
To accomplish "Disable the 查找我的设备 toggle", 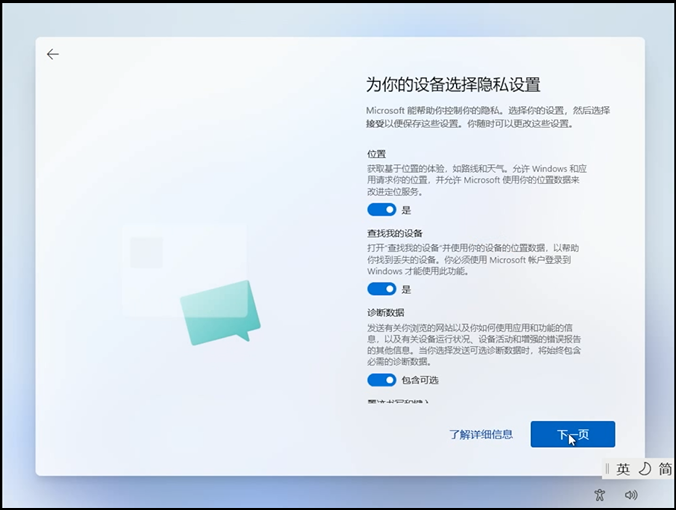I will 382,289.
